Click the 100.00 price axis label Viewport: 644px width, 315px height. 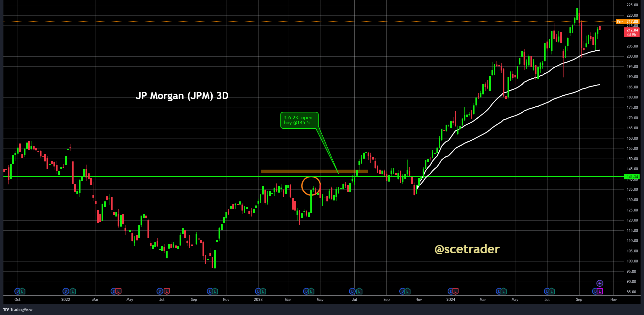(632, 261)
